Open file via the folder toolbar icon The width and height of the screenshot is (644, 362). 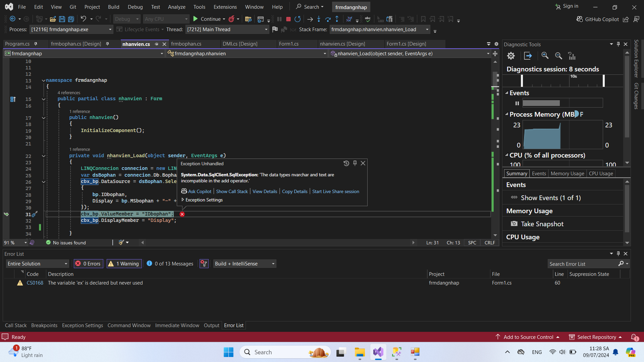[53, 19]
